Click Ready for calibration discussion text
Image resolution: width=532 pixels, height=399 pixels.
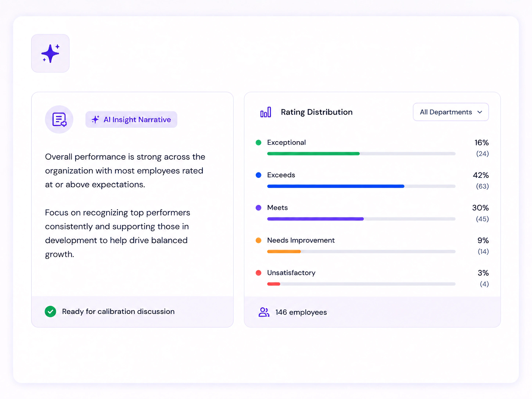[x=118, y=311]
